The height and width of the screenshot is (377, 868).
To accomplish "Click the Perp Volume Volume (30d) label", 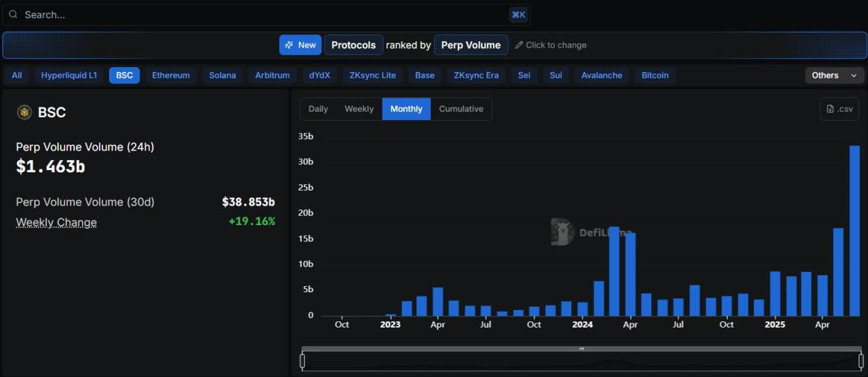I will click(85, 202).
